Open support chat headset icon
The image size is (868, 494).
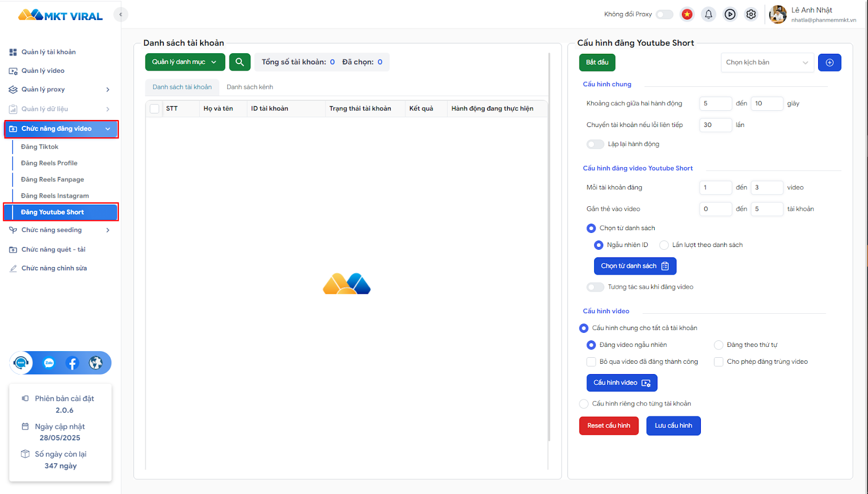[x=21, y=363]
